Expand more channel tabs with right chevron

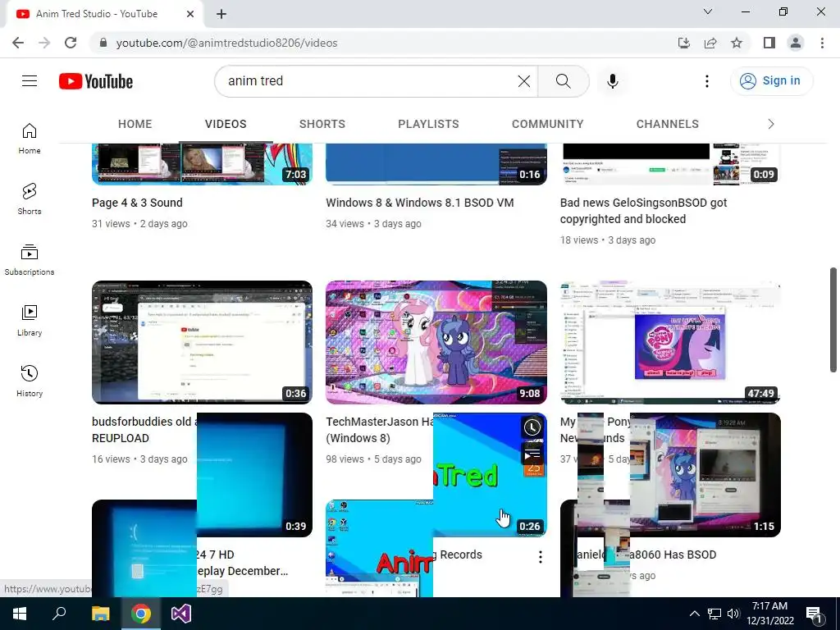(771, 124)
